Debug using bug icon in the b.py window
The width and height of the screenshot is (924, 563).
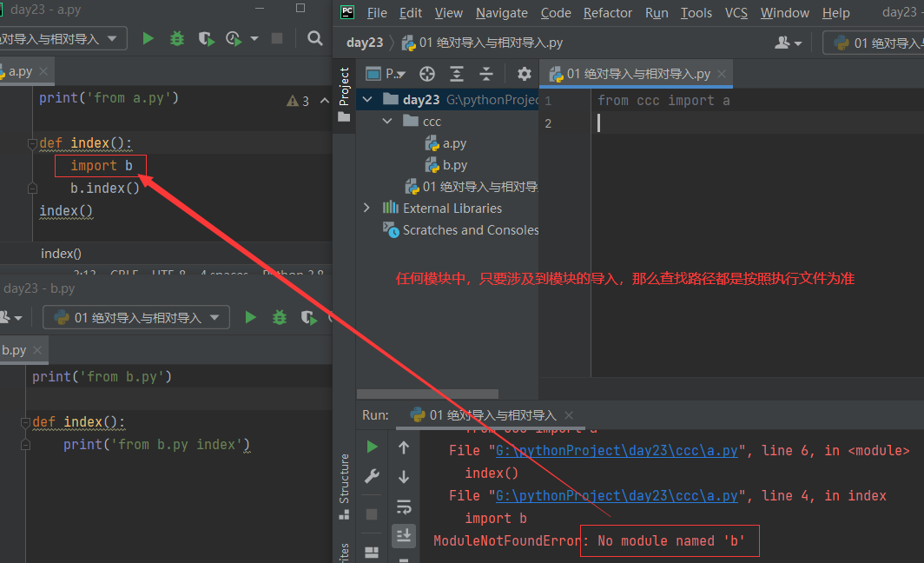click(x=280, y=318)
